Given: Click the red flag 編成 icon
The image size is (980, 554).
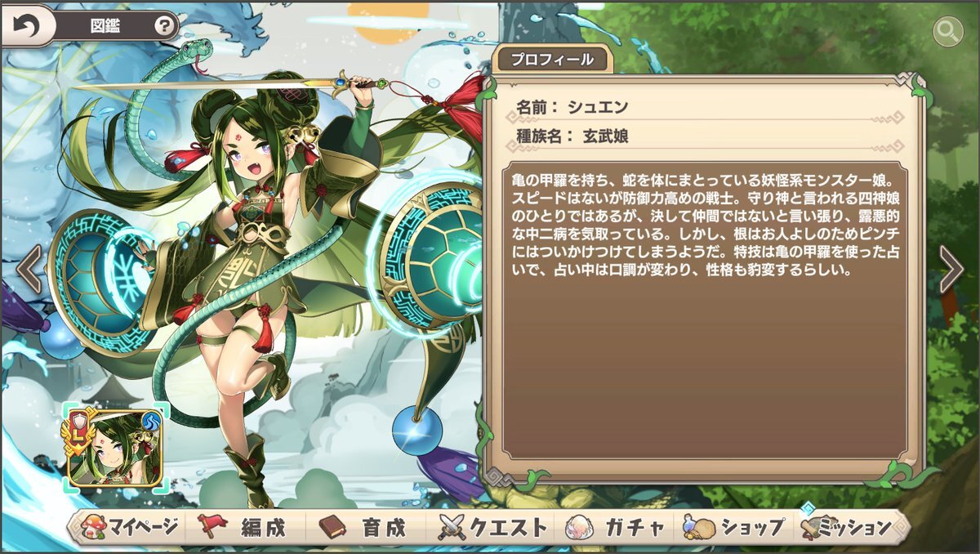Looking at the screenshot, I should 214,527.
